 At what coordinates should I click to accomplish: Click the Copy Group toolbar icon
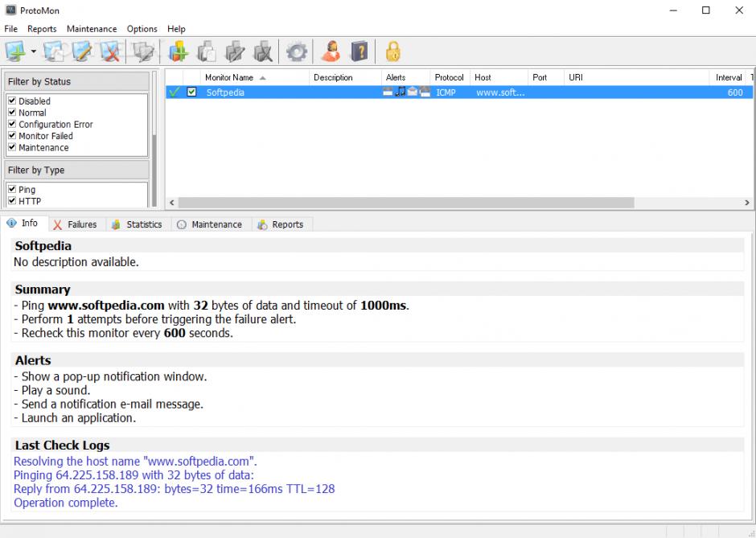pyautogui.click(x=207, y=51)
